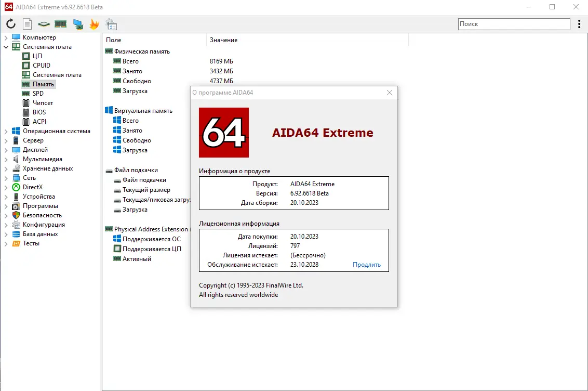Viewport: 588px width, 391px height.
Task: Click the ЦП processor icon in tree
Action: [x=26, y=56]
